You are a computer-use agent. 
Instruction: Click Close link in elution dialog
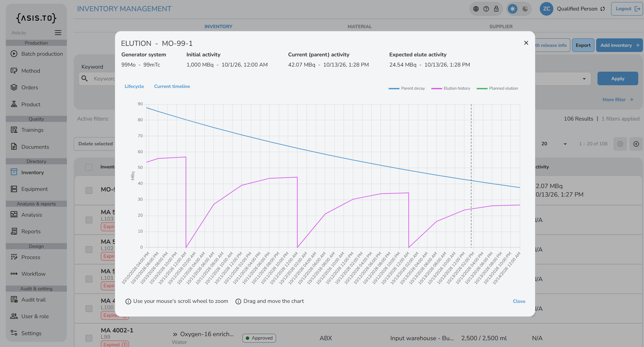pos(519,301)
